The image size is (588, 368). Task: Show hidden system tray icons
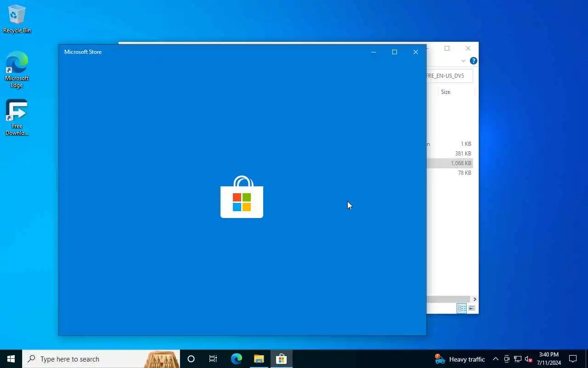[x=495, y=359]
